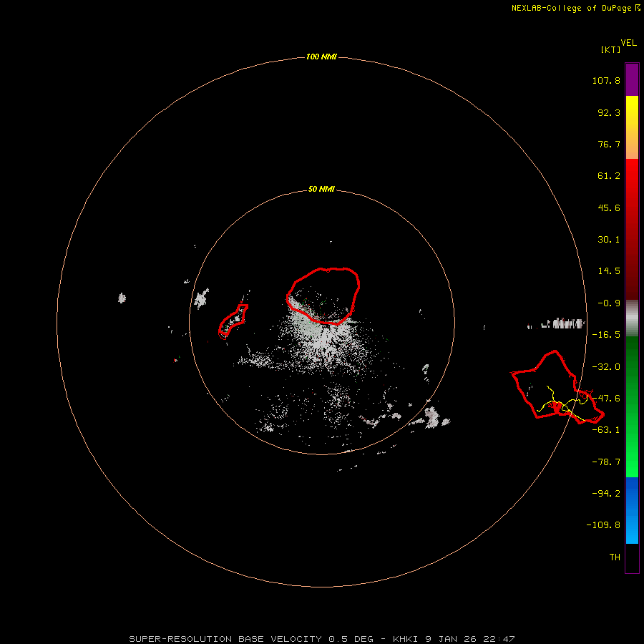The height and width of the screenshot is (644, 644).
Task: Click the 92.3 velocity scale value
Action: 609,112
